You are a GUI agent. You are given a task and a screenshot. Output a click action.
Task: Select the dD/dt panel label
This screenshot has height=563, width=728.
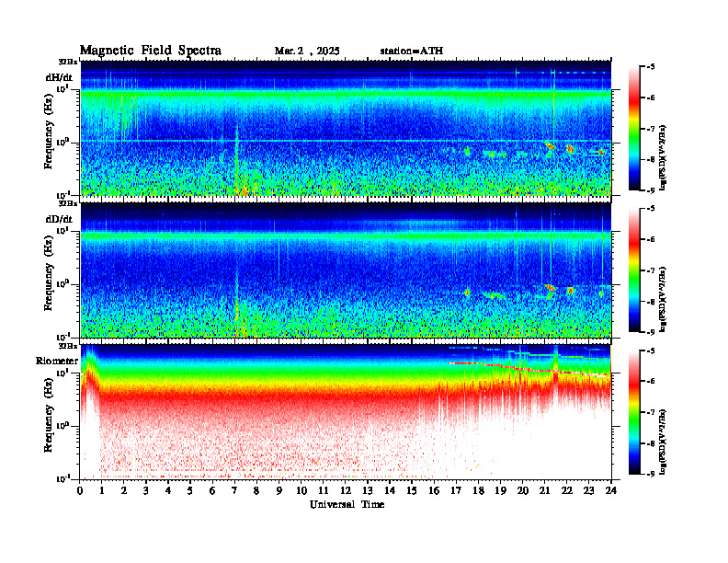coord(59,219)
